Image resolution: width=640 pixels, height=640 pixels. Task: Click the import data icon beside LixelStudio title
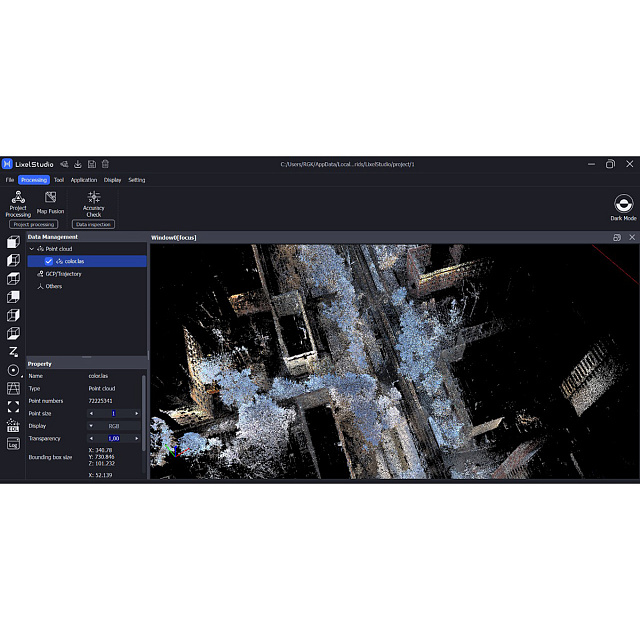coord(64,164)
